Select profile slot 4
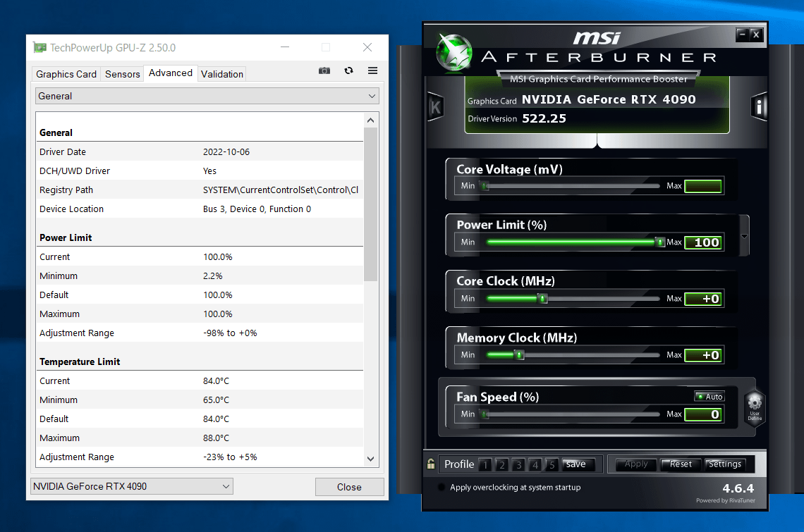804x532 pixels. [x=535, y=464]
